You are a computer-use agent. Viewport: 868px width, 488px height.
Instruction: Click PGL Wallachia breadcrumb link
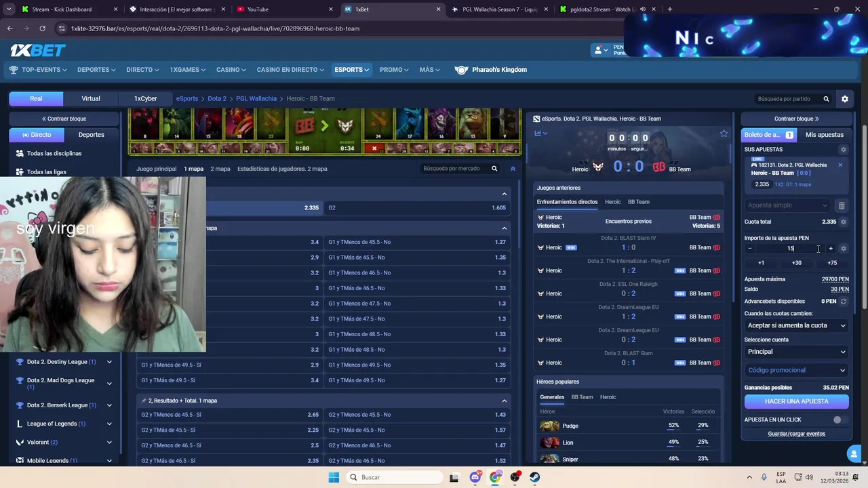tap(256, 99)
